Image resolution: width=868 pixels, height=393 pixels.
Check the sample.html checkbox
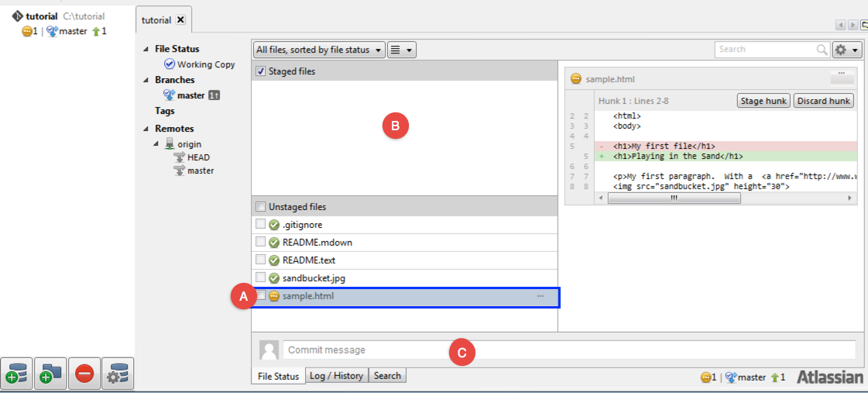point(260,296)
